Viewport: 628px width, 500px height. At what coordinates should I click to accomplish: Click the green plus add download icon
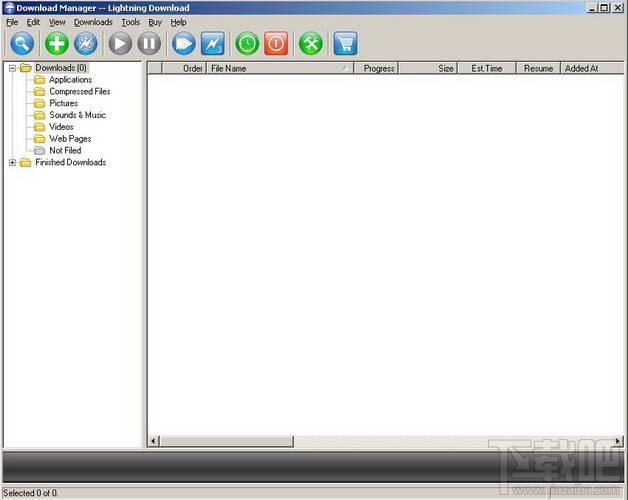tap(56, 43)
